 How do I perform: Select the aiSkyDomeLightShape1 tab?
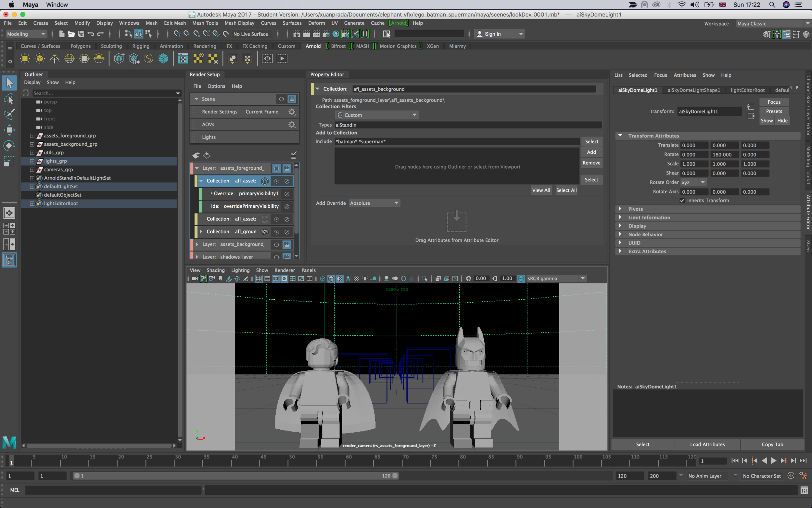pyautogui.click(x=693, y=90)
